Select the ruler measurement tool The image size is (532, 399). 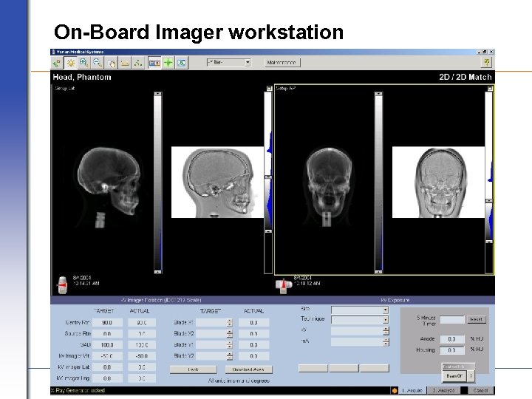pos(125,63)
